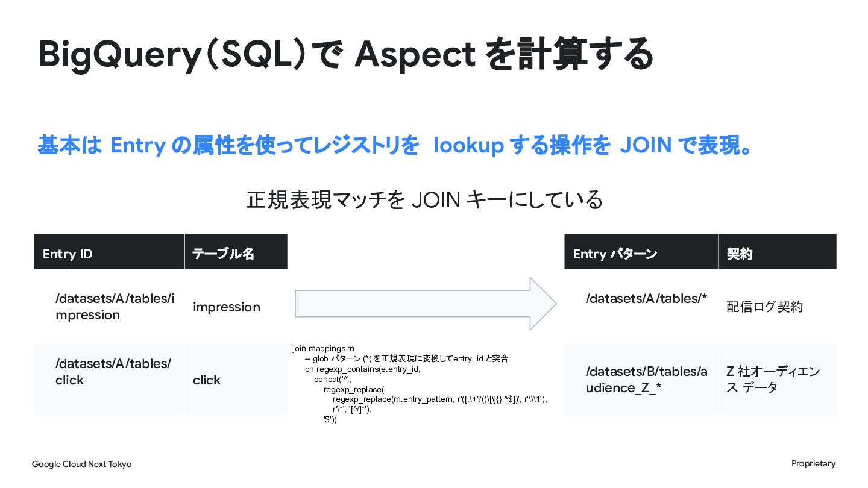Select the テーブル名 column header

236,252
